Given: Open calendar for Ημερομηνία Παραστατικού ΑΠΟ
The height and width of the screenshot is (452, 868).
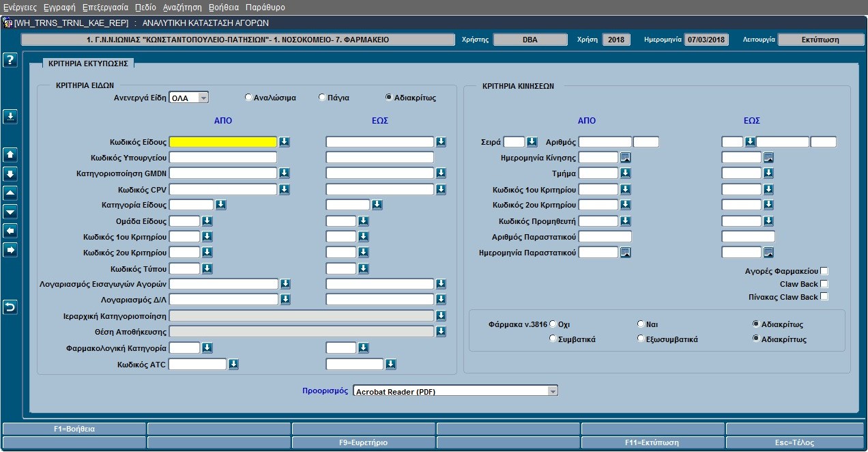Looking at the screenshot, I should pos(625,253).
